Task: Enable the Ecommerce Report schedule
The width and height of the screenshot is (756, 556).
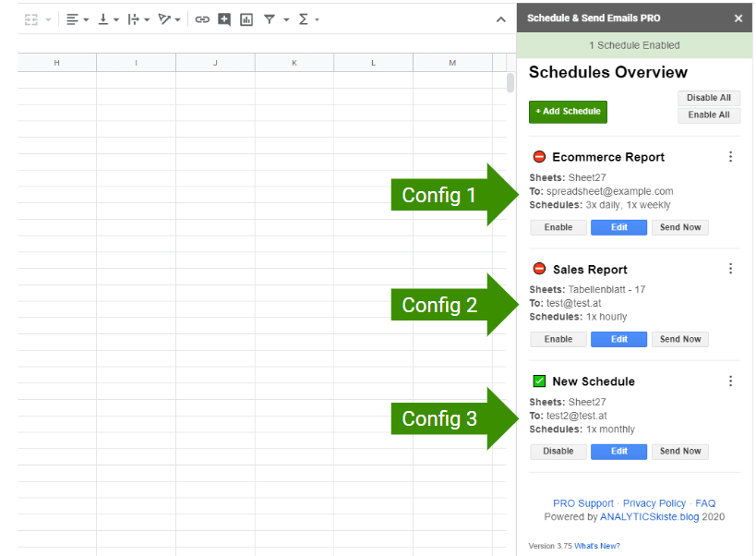Action: point(558,227)
